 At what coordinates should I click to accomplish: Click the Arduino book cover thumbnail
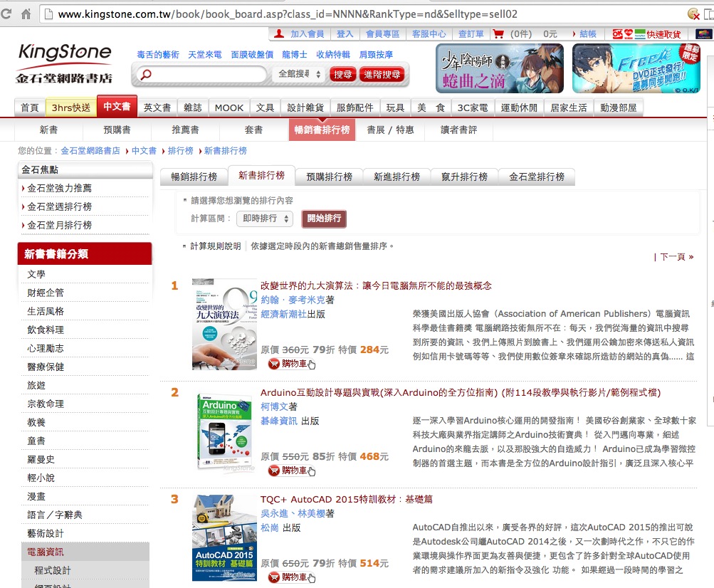pos(224,432)
